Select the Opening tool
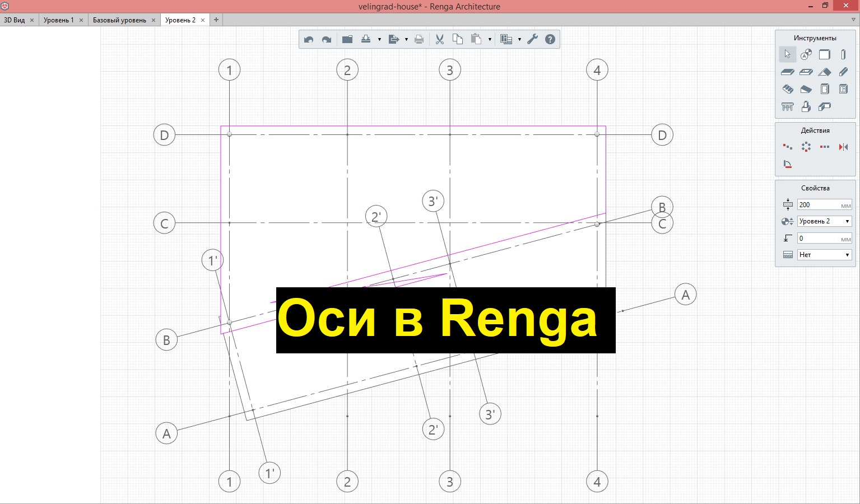 pos(806,72)
